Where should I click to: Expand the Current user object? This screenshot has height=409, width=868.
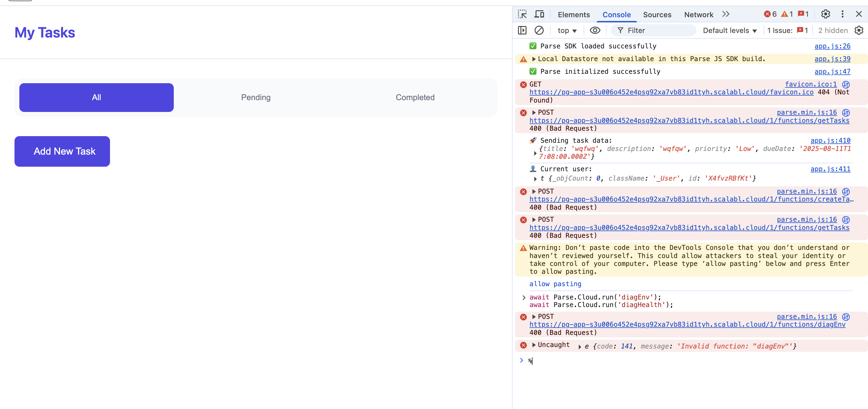tap(535, 179)
